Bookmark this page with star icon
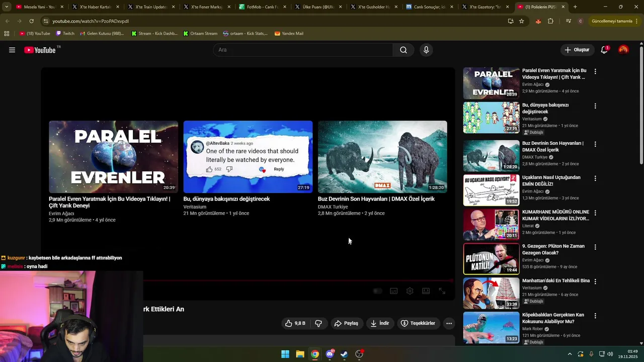 pos(522,21)
